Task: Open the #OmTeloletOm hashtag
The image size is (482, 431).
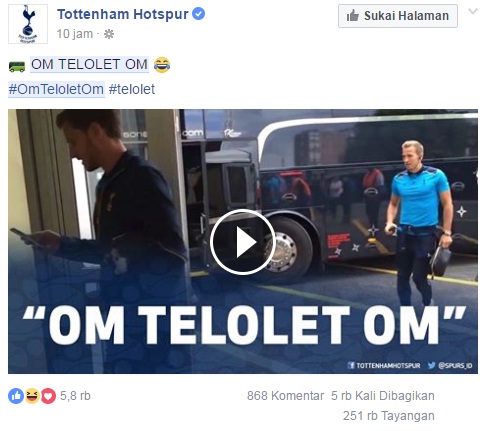Action: click(56, 89)
